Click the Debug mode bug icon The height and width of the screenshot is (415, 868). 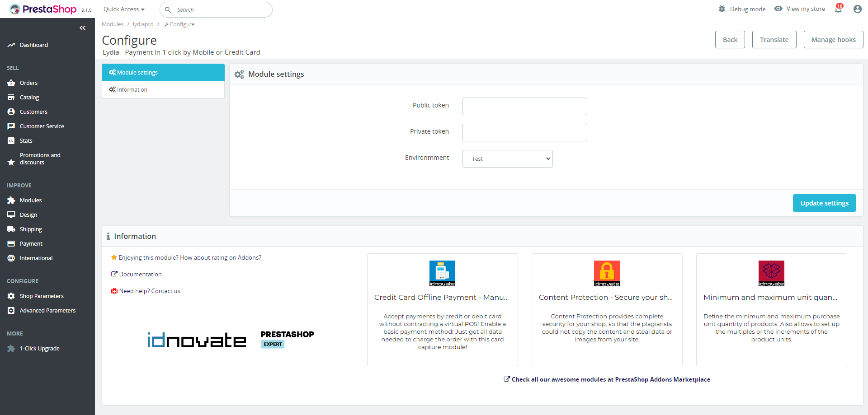tap(722, 9)
